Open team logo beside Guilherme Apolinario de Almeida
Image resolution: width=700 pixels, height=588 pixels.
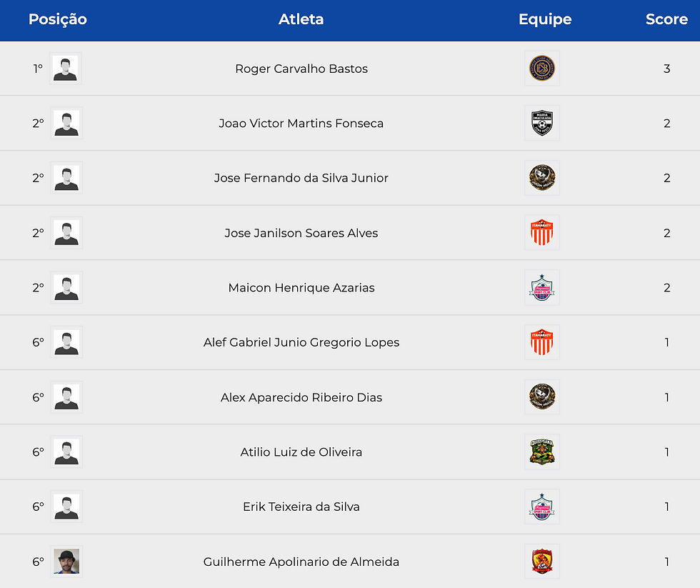[x=542, y=562]
